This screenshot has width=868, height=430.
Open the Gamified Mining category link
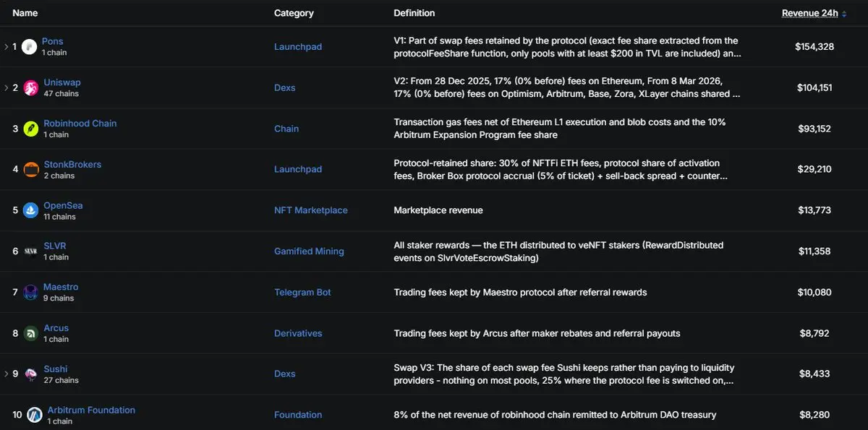(x=309, y=251)
